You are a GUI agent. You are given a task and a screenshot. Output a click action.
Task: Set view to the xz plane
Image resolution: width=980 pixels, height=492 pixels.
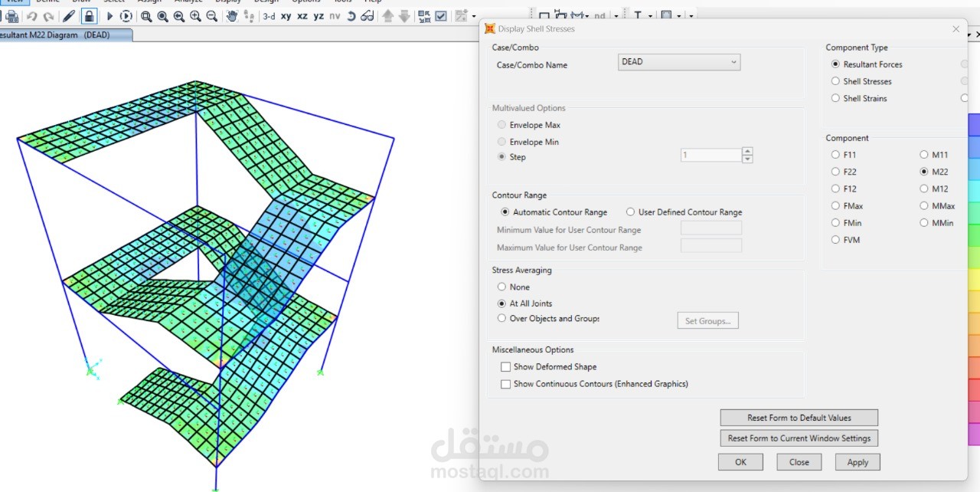[x=302, y=16]
